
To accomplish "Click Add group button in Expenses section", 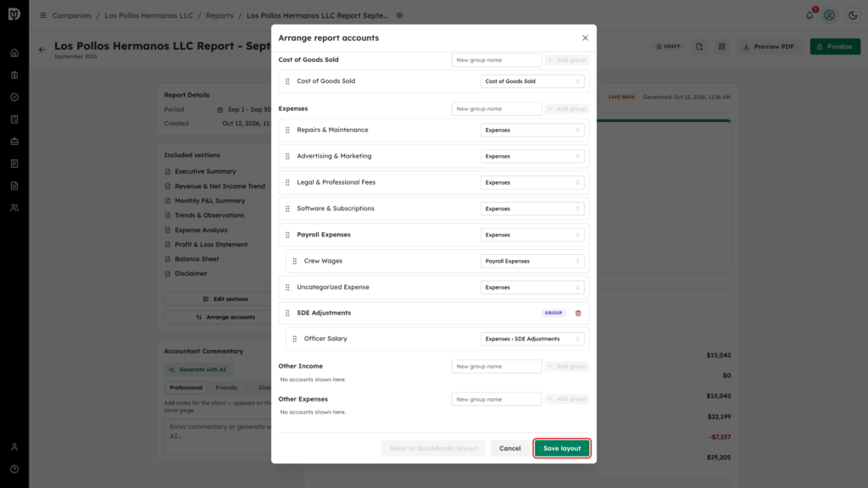I will tap(567, 109).
